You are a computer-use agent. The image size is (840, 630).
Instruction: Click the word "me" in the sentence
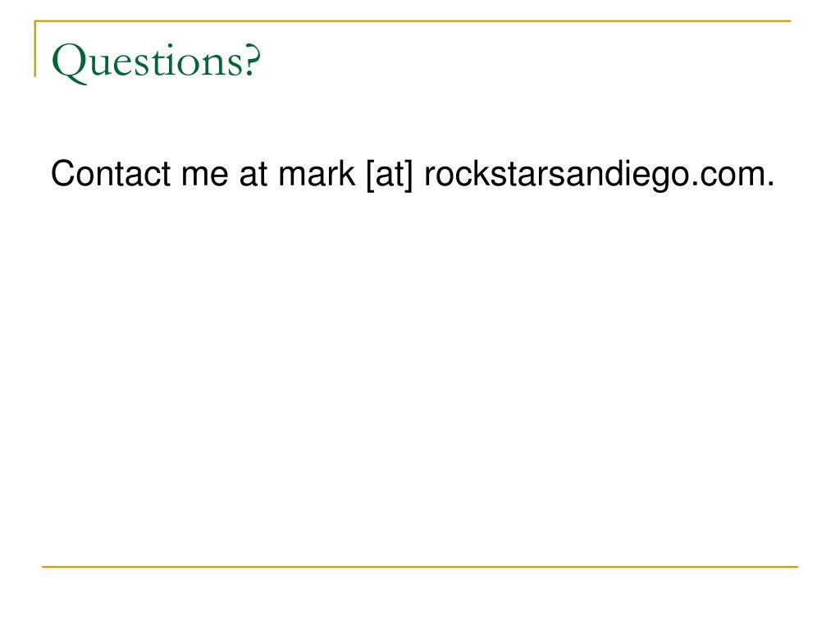[x=204, y=178]
